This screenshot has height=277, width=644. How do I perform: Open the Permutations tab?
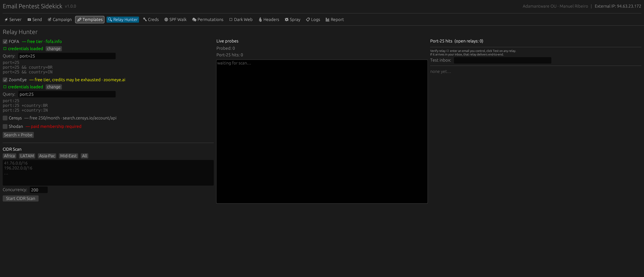pyautogui.click(x=208, y=20)
